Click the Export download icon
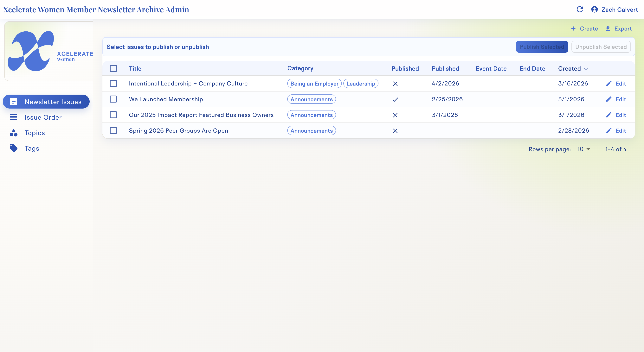Screen dimensions: 644x352 click(608, 28)
